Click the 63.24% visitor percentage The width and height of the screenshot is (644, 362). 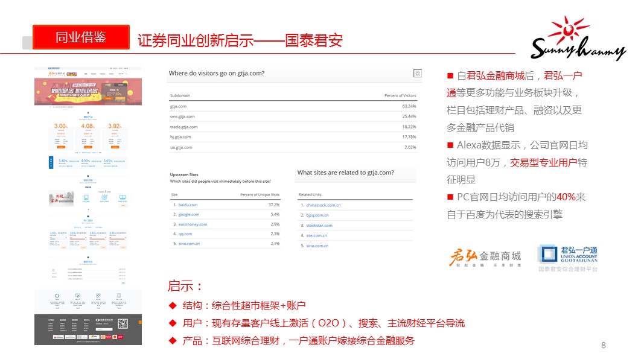pos(409,106)
